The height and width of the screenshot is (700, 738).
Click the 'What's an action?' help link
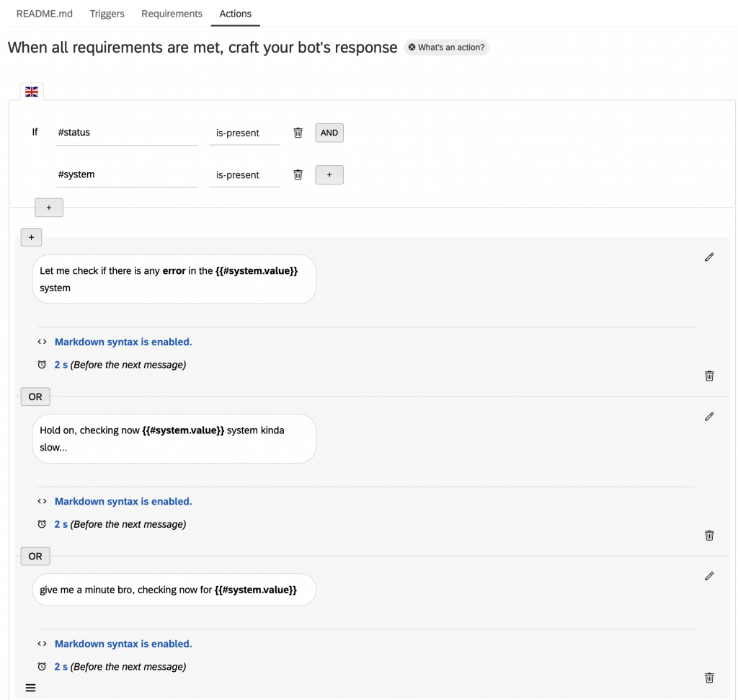click(446, 48)
